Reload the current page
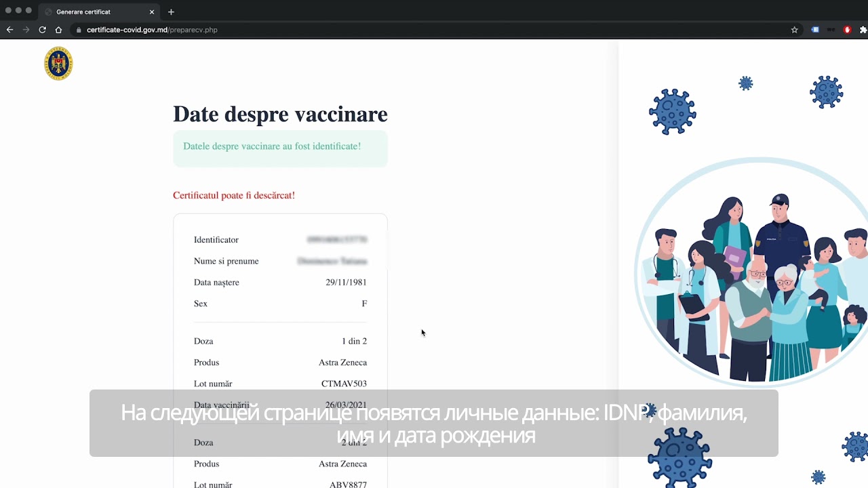Image resolution: width=868 pixels, height=488 pixels. coord(42,30)
